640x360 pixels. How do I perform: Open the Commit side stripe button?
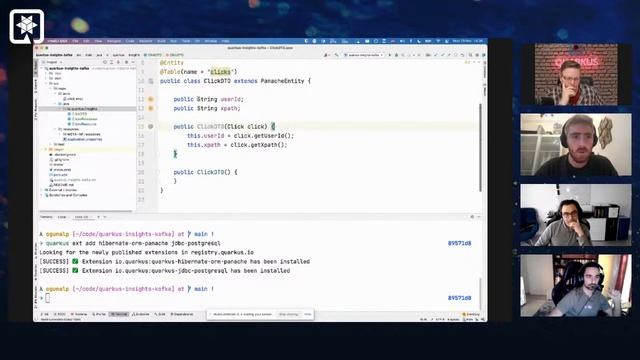pos(36,86)
